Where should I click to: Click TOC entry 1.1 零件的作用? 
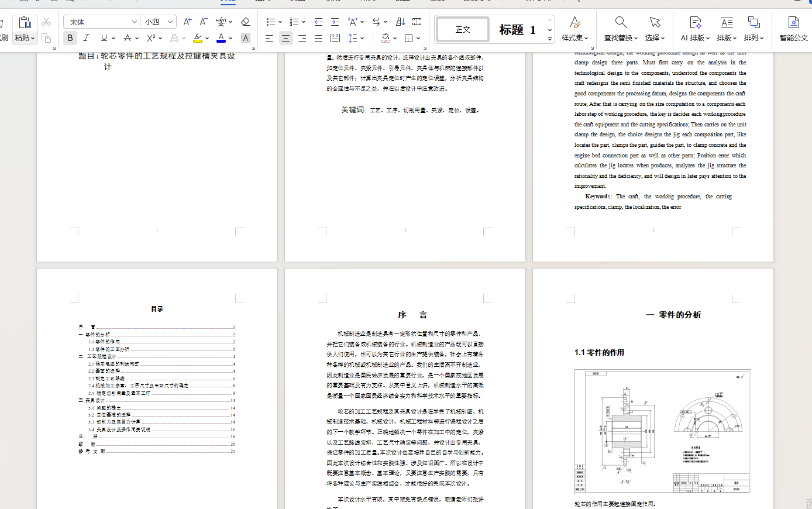click(x=161, y=342)
